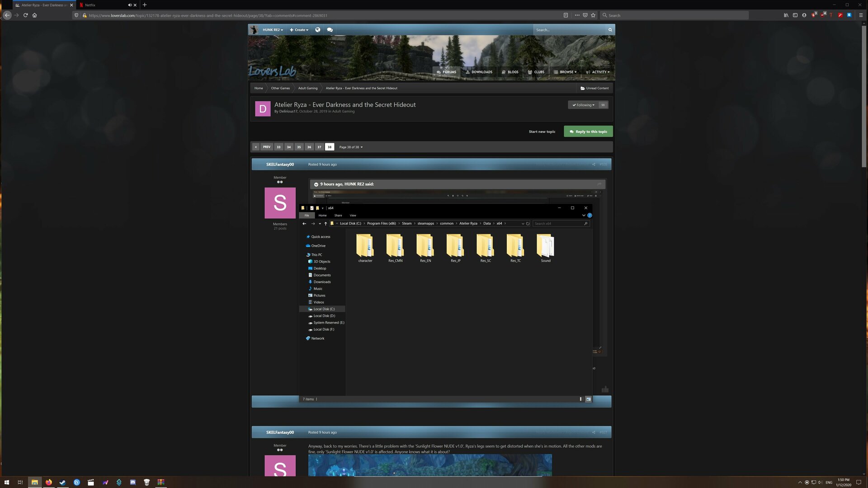Viewport: 868px width, 488px height.
Task: Go back with the browser back arrow
Action: [7, 15]
